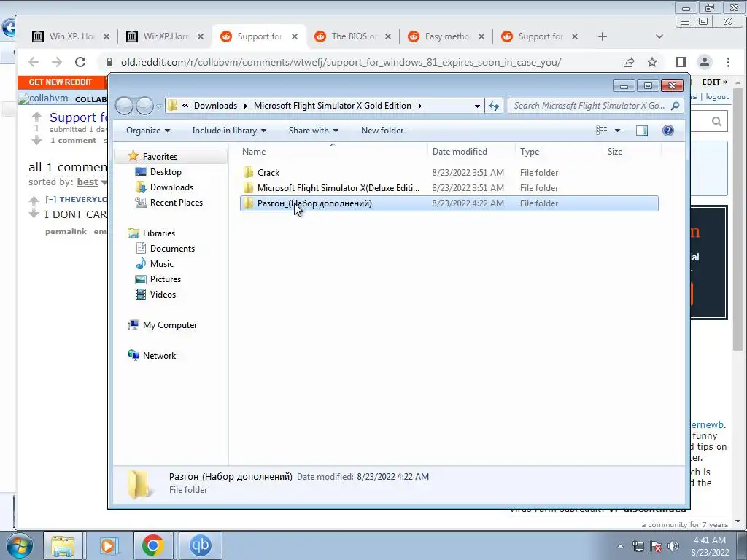Screen dimensions: 747x560
Task: Open Recent Places in the navigation pane
Action: [177, 203]
